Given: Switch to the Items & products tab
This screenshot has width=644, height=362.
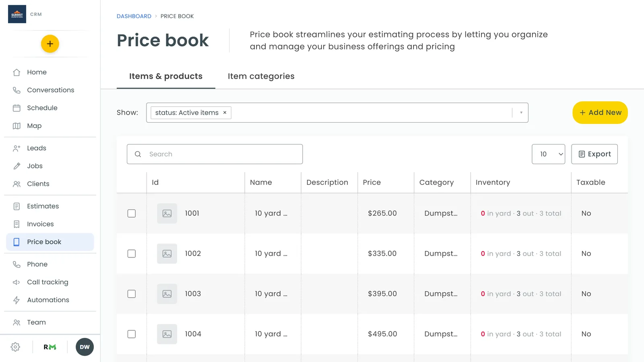Looking at the screenshot, I should [x=166, y=76].
